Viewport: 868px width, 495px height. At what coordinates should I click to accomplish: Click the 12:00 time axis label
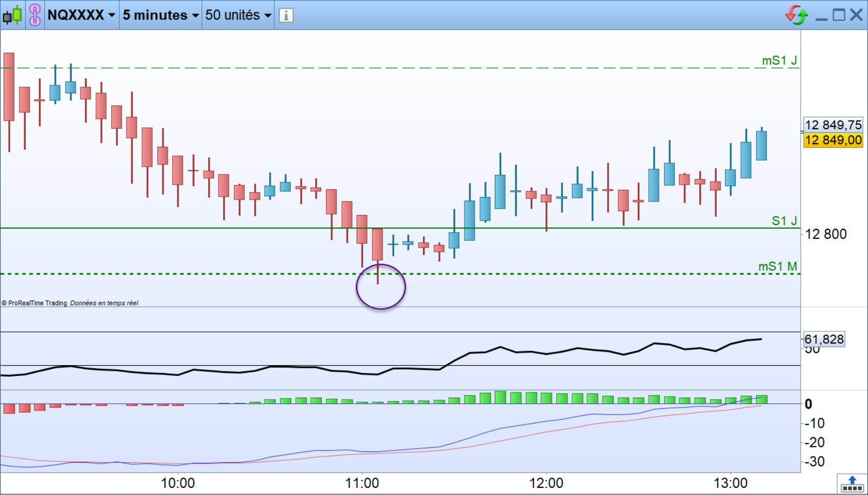[x=546, y=483]
